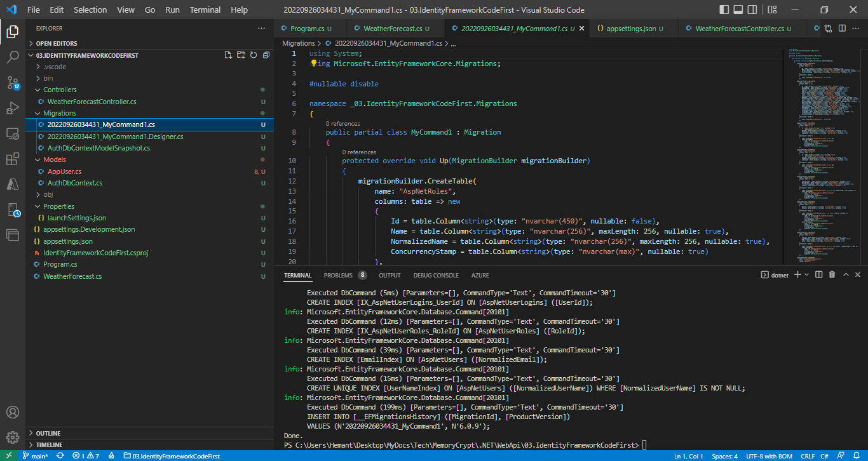The width and height of the screenshot is (868, 461).
Task: Click the Migrations breadcrumb segment
Action: pyautogui.click(x=299, y=43)
